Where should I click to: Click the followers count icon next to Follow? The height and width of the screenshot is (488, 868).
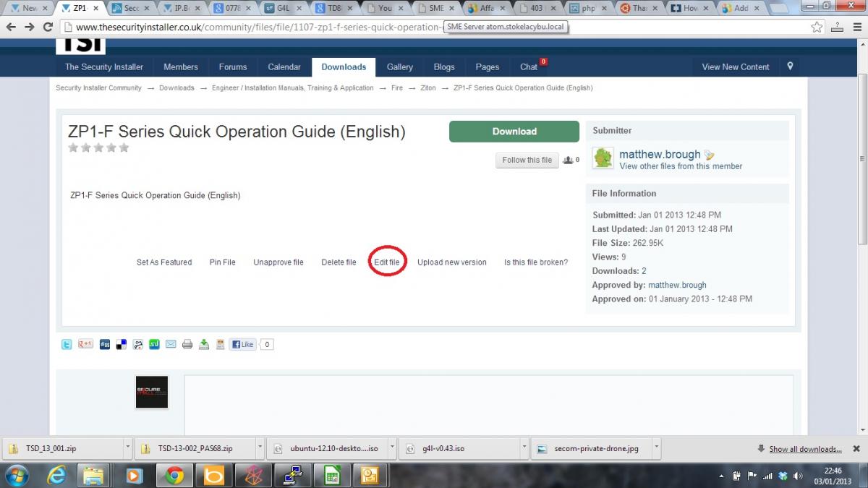[x=568, y=160]
